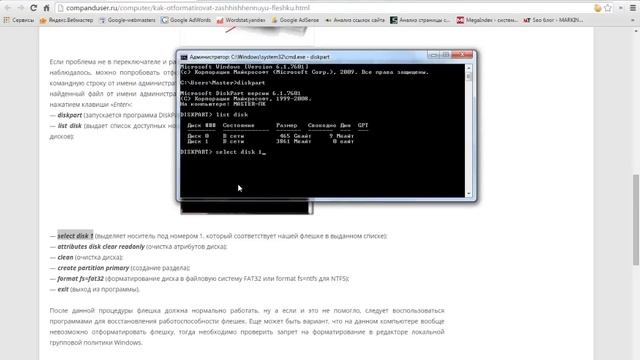The height and width of the screenshot is (360, 640).
Task: Close the diskpart cmd window
Action: click(462, 55)
